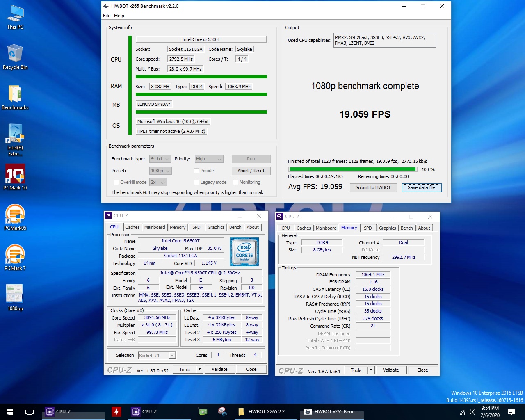Image resolution: width=525 pixels, height=420 pixels.
Task: Switch to Graphics tab in right CPU-Z
Action: 388,228
